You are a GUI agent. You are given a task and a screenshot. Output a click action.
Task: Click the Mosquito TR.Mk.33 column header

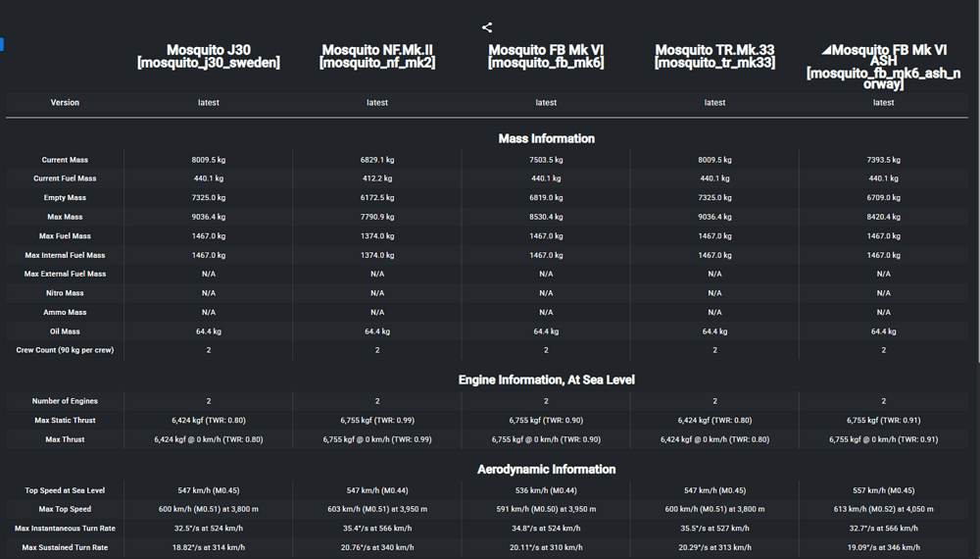pyautogui.click(x=714, y=56)
